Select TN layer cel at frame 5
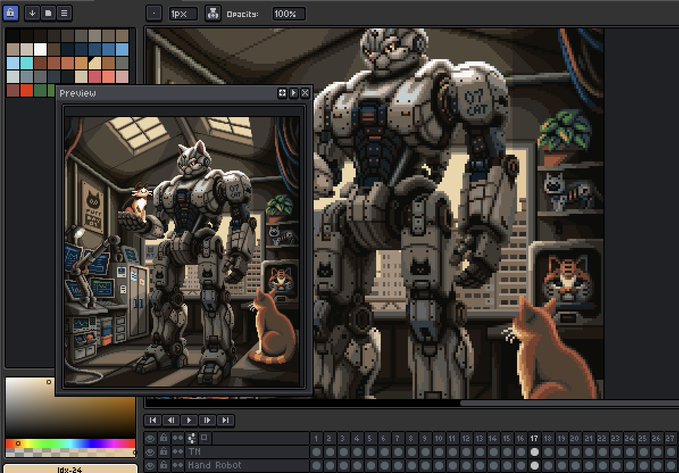 tap(371, 452)
